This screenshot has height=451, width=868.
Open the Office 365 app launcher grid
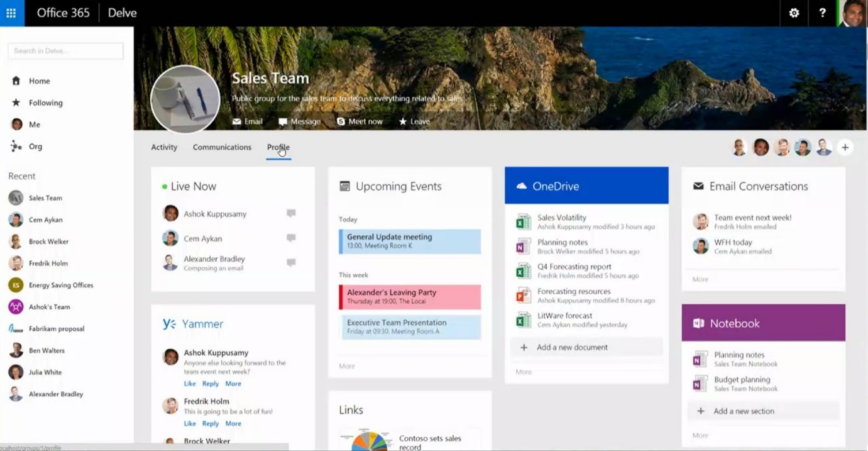(11, 13)
